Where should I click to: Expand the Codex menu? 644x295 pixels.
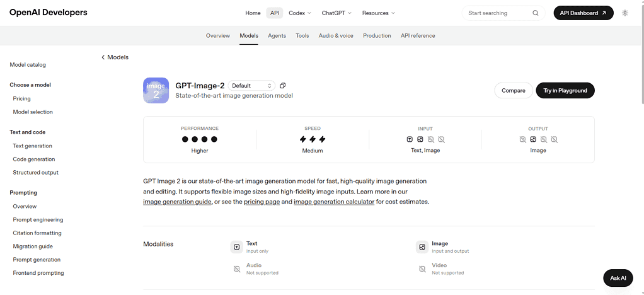pyautogui.click(x=300, y=13)
